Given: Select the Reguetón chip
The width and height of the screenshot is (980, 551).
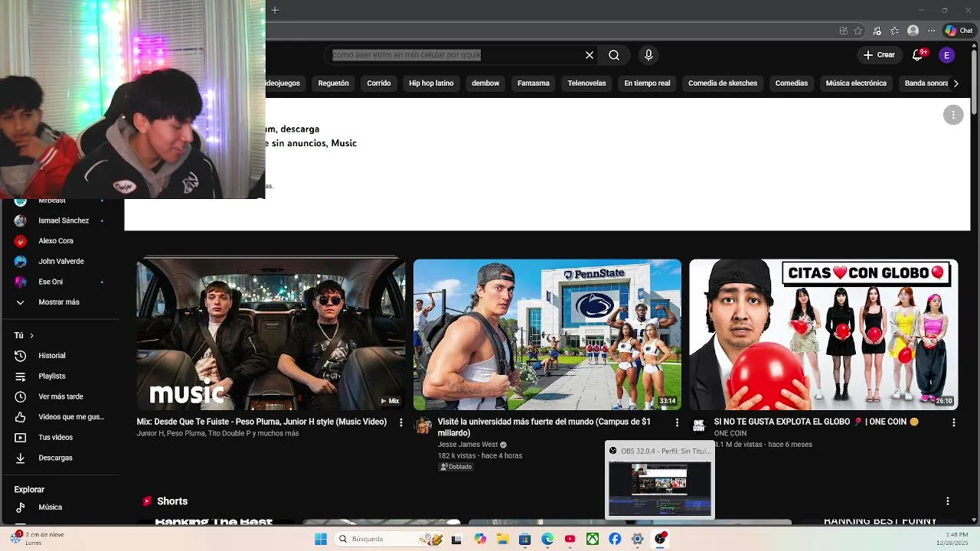Looking at the screenshot, I should (333, 83).
